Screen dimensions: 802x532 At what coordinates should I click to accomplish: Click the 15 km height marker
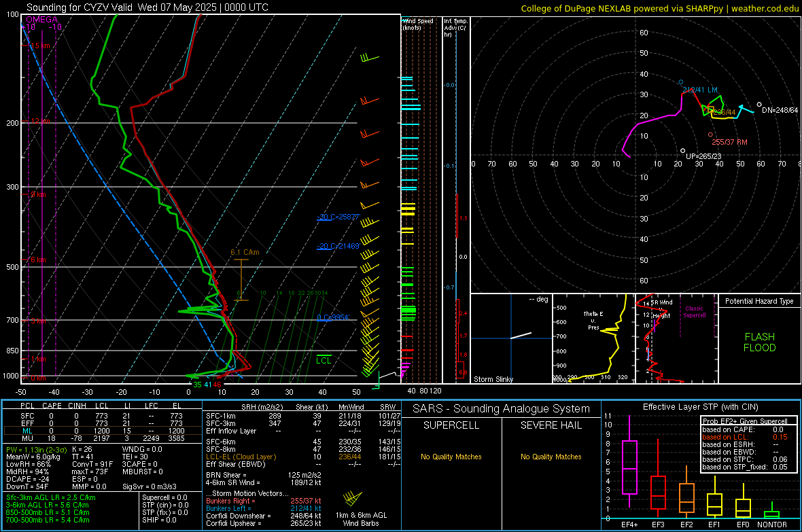pyautogui.click(x=40, y=46)
